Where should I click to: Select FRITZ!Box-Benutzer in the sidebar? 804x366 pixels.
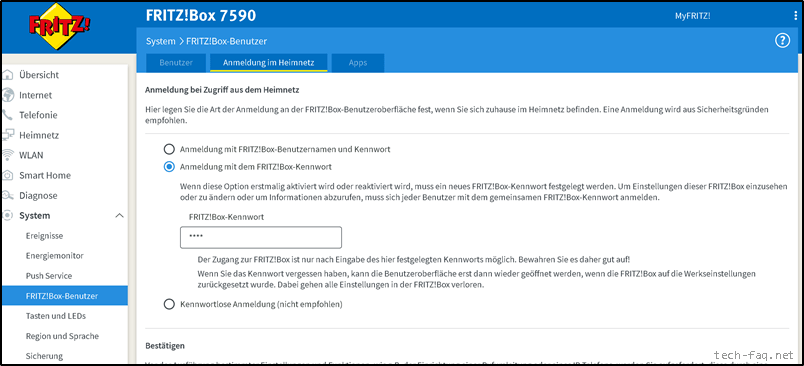(x=64, y=296)
